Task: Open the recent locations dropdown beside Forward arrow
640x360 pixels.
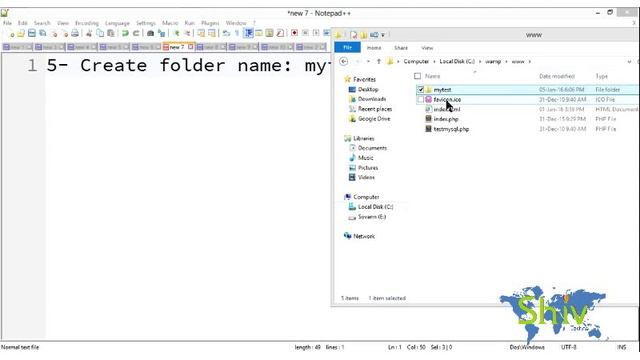Action: pos(368,62)
